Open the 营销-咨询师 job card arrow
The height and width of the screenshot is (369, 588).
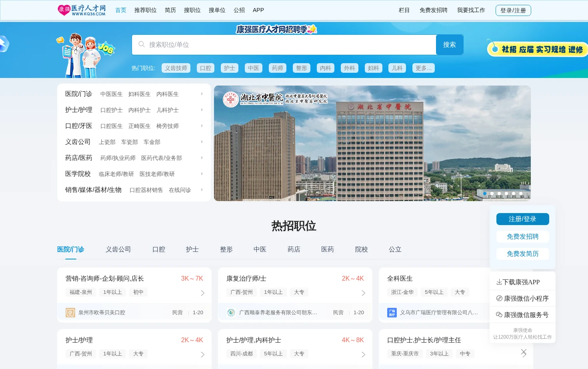[202, 293]
